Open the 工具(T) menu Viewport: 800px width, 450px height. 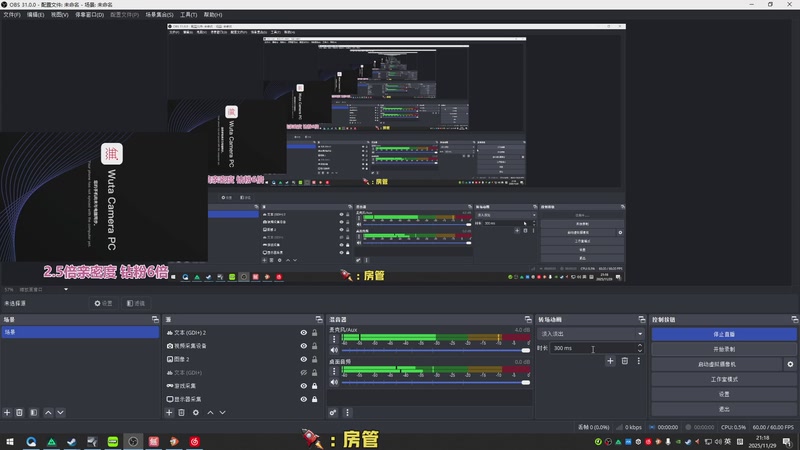[188, 15]
